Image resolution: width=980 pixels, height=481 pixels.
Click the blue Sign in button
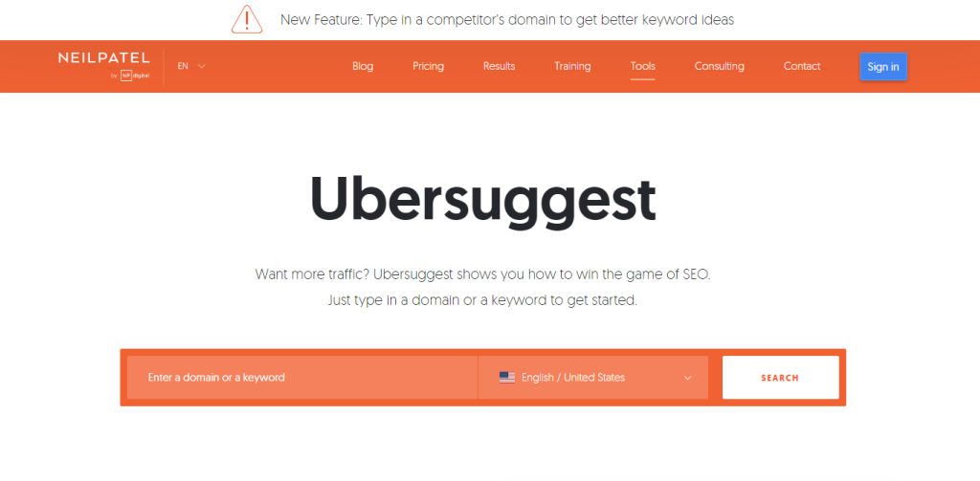click(883, 67)
